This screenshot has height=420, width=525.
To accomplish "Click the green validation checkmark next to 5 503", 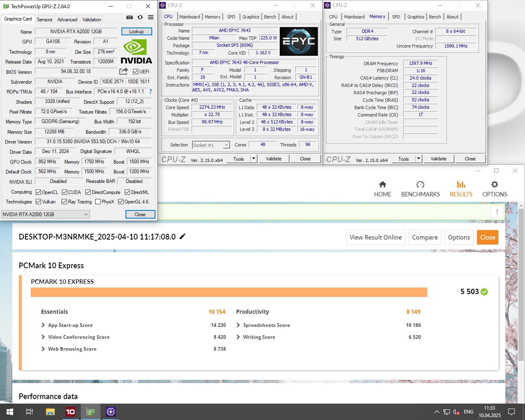I will [x=484, y=292].
